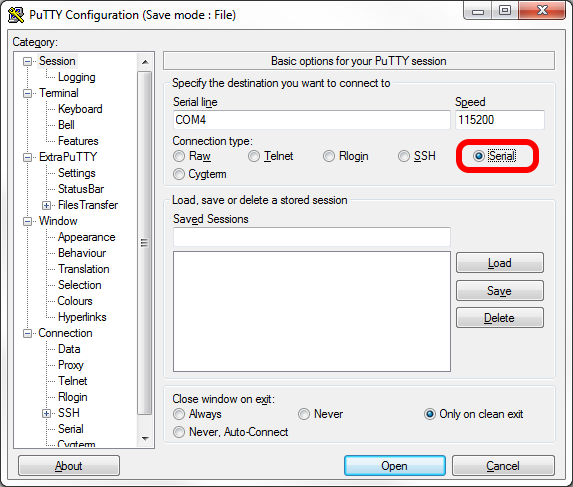
Task: Open the Logging category
Action: [x=77, y=77]
